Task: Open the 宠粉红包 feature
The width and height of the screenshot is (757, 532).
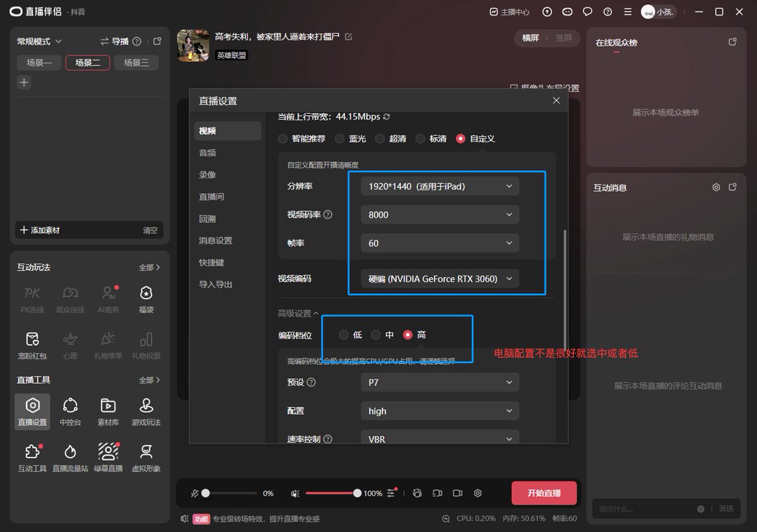Action: click(x=32, y=345)
